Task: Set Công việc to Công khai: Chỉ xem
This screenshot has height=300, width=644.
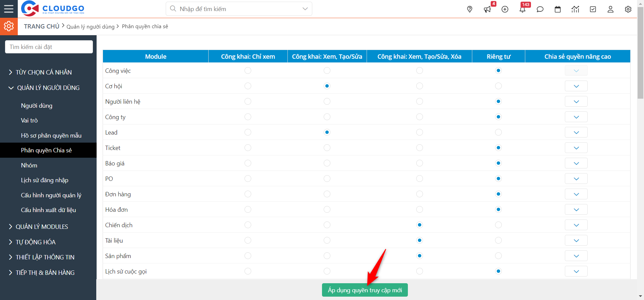Action: click(248, 70)
